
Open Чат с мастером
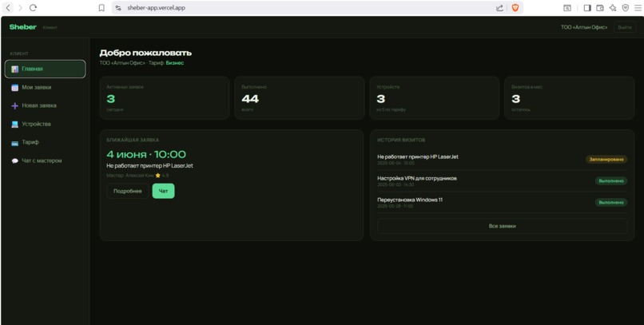tap(46, 161)
